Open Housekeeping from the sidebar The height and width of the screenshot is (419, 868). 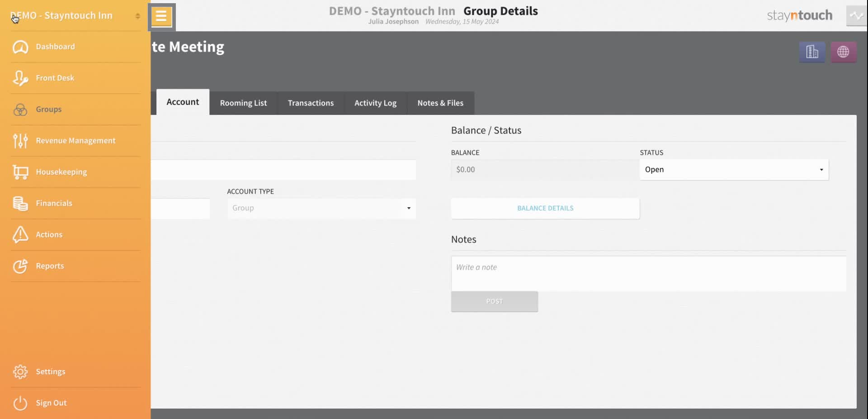click(75, 172)
